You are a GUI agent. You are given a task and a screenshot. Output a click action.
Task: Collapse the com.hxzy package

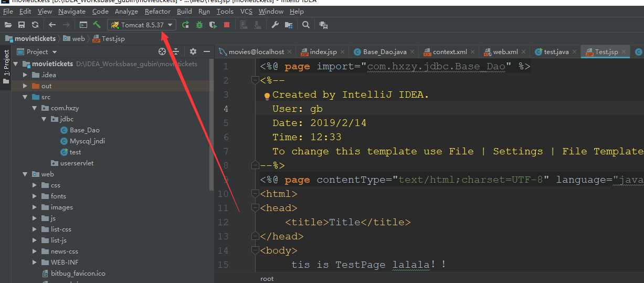click(35, 108)
